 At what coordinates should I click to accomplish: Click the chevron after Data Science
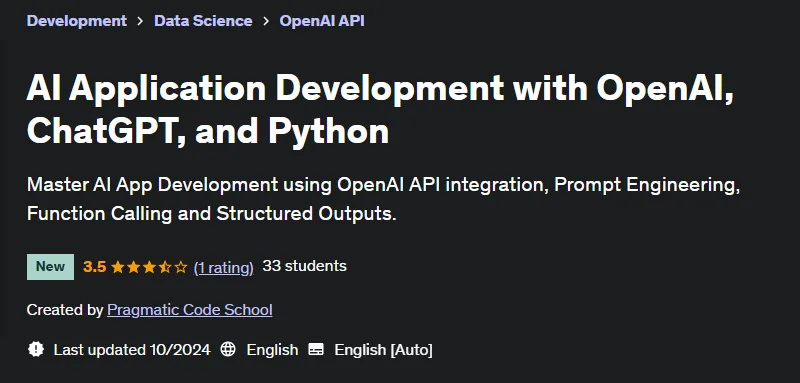click(x=266, y=21)
